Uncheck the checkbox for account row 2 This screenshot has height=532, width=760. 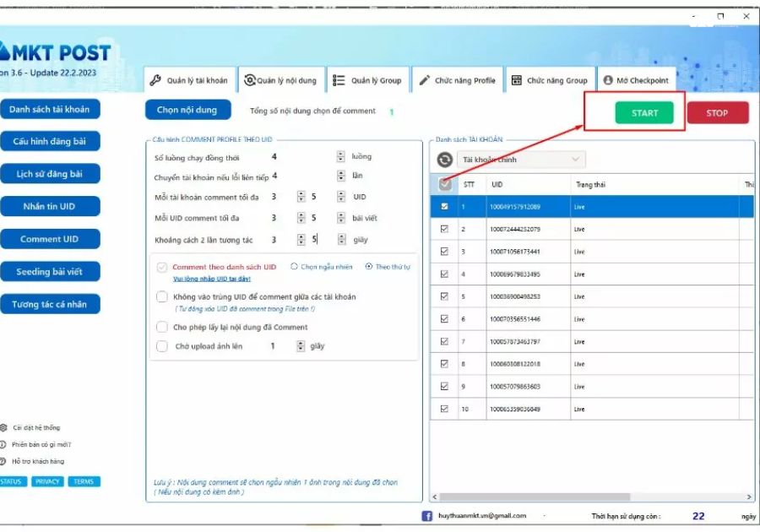pos(444,229)
